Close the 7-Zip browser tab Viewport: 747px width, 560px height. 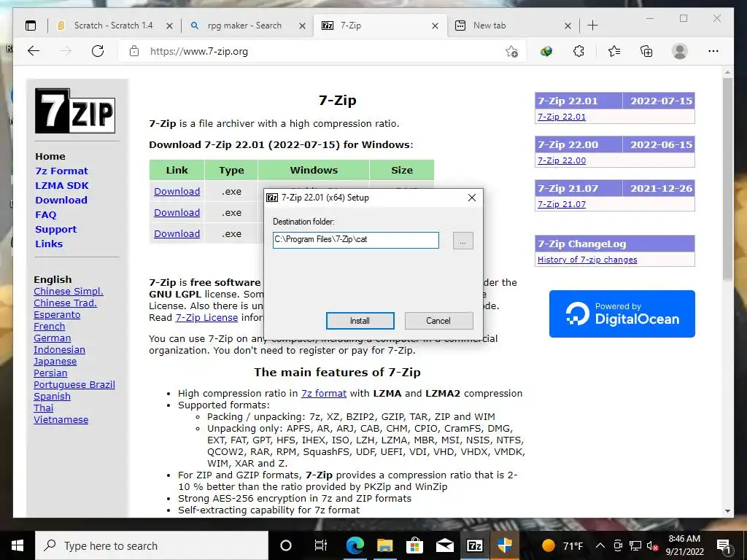point(435,26)
